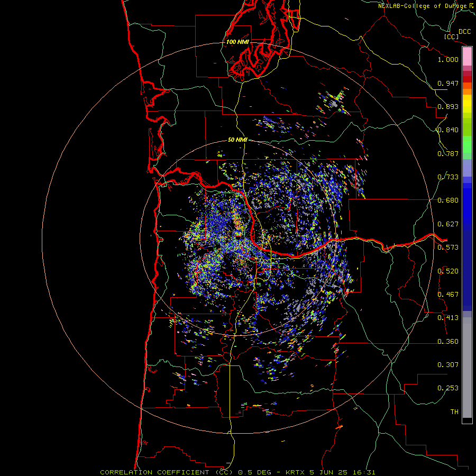This screenshot has width=476, height=476.
Task: Click the 50 NMI range ring label
Action: coord(237,140)
